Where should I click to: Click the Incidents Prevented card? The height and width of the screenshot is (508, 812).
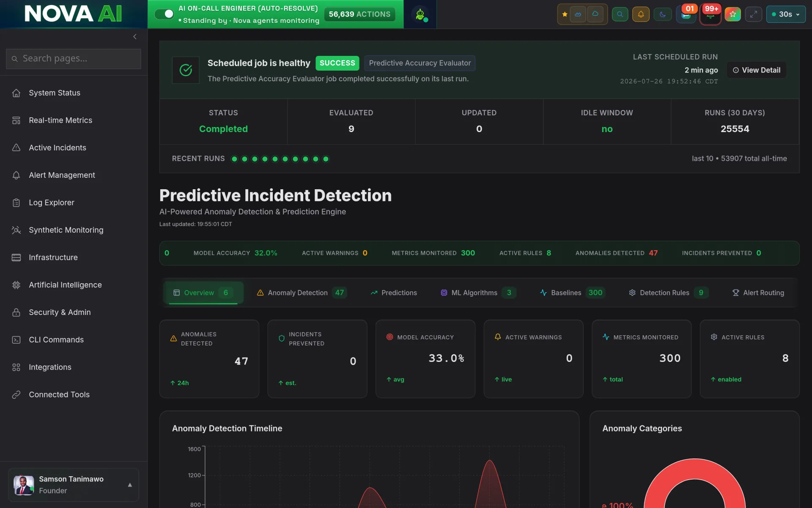pyautogui.click(x=317, y=359)
